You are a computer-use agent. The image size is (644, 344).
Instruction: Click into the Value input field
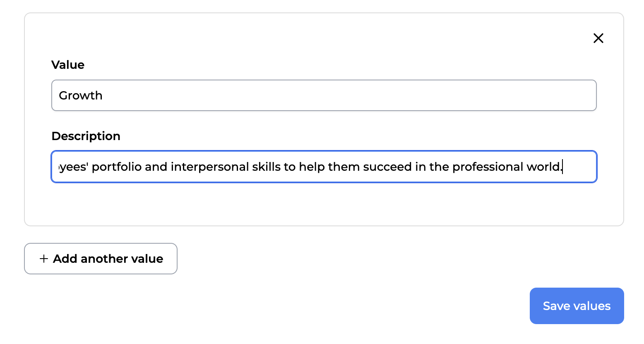click(324, 95)
